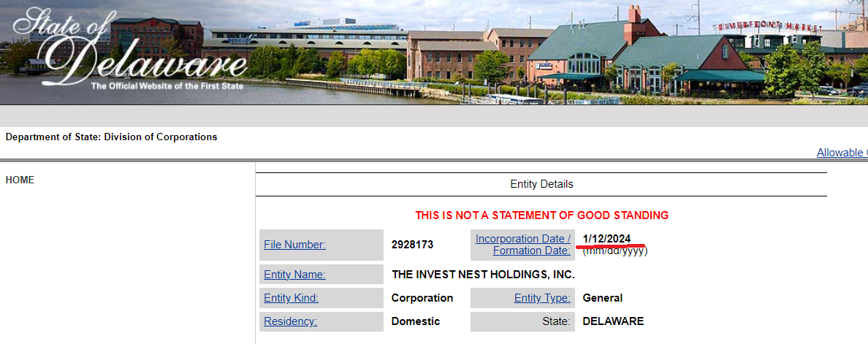Click the file number value 2928173
The image size is (868, 344).
click(412, 245)
